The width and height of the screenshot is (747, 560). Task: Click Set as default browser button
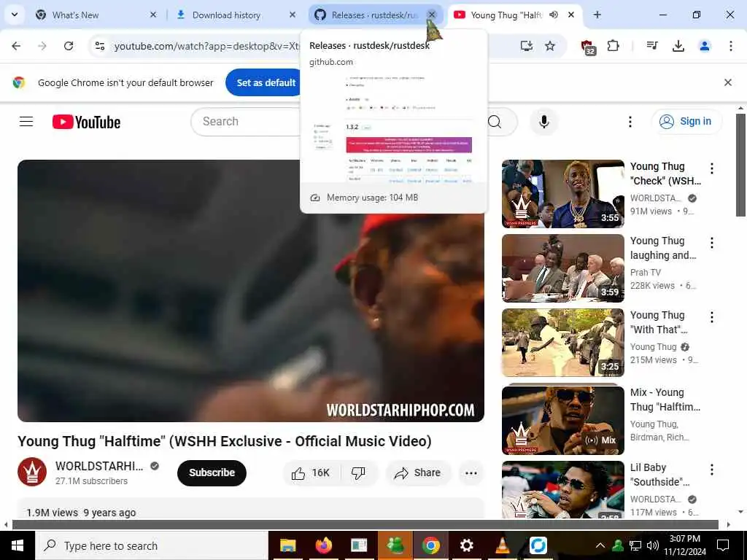[x=264, y=82]
